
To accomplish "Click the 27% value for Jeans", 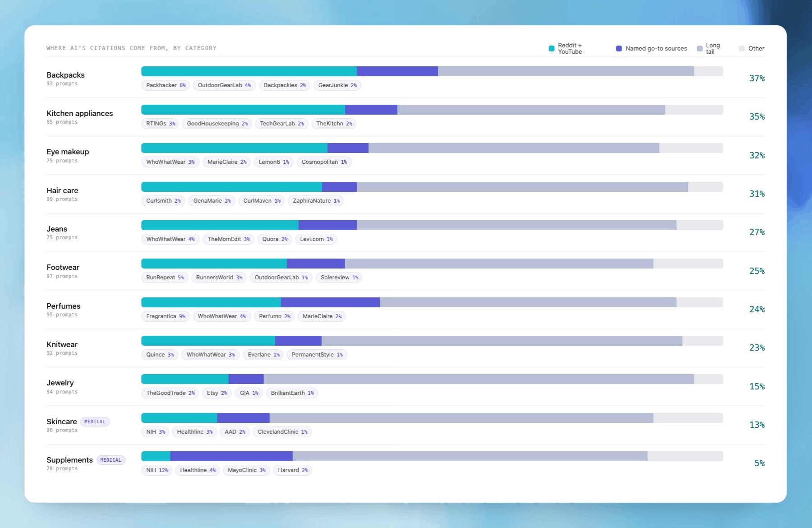I will click(757, 232).
